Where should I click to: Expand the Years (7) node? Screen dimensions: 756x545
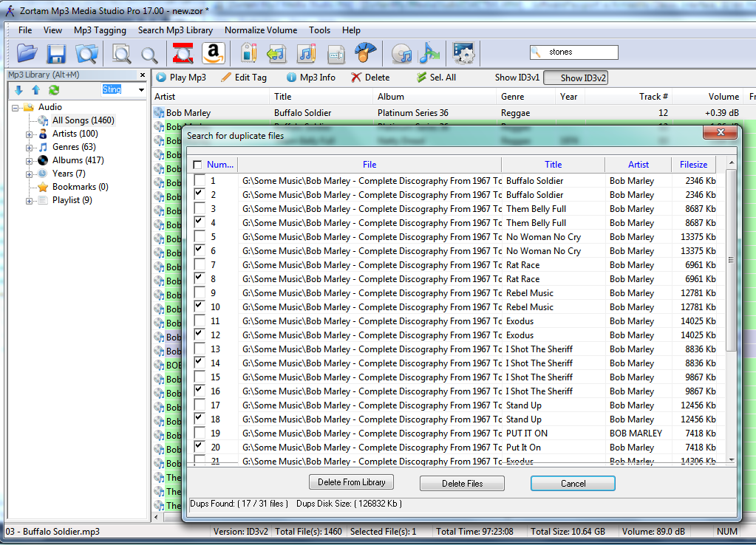tap(29, 174)
